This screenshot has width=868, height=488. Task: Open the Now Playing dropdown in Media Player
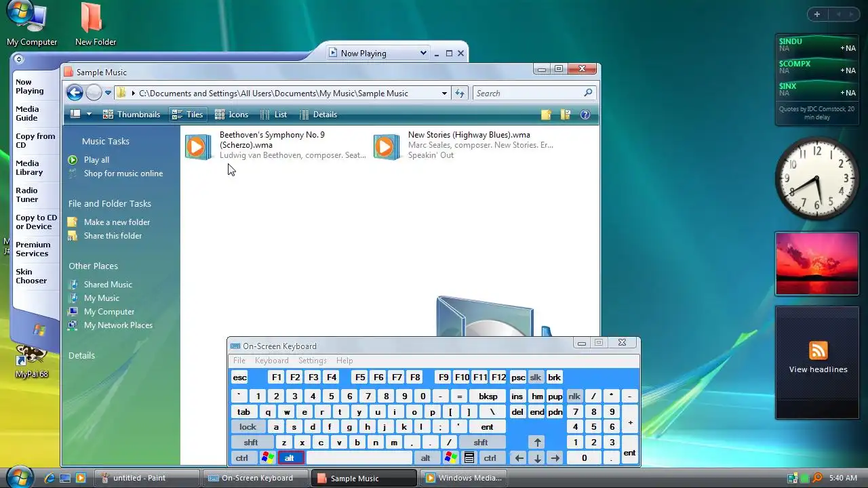[423, 53]
